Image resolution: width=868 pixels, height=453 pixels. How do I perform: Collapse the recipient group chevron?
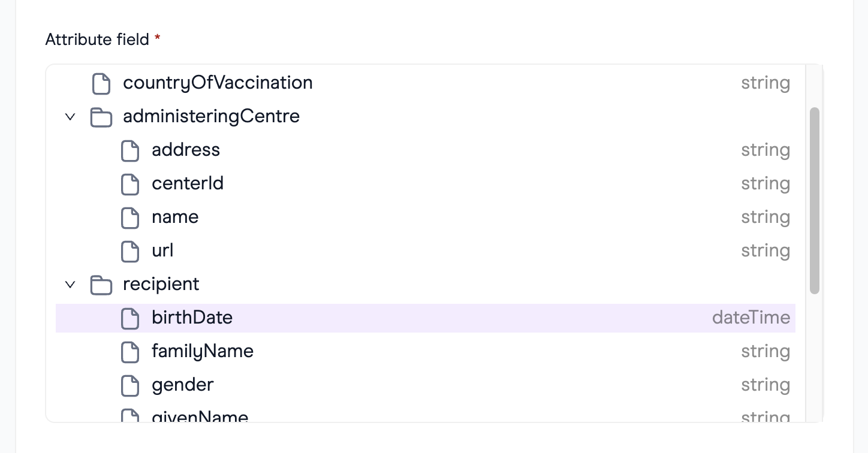[x=70, y=284]
